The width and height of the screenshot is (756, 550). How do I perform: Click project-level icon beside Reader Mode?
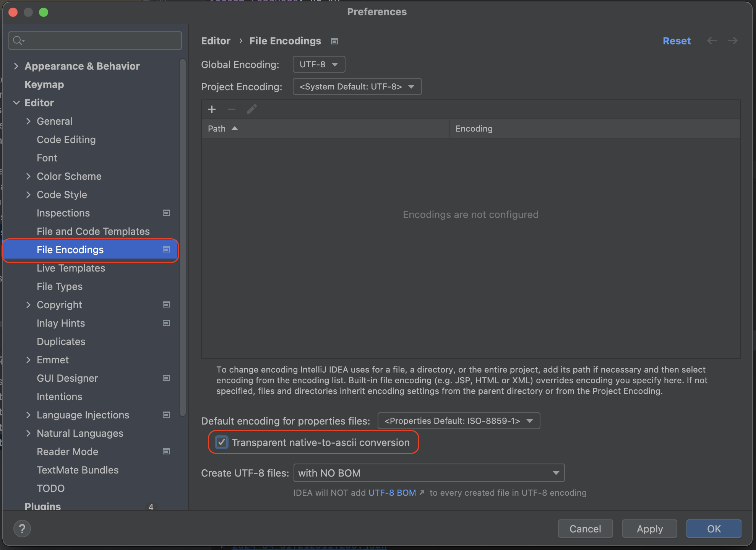(166, 451)
